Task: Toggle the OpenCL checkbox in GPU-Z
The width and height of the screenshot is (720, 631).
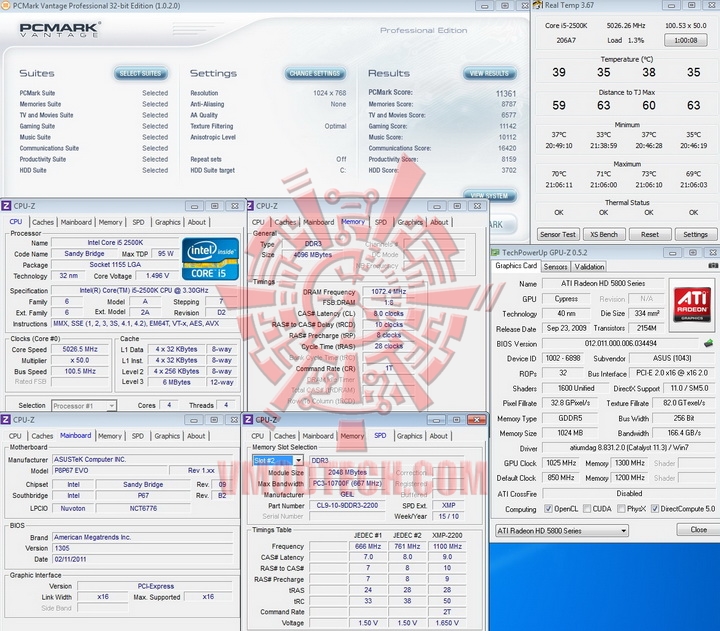Action: pyautogui.click(x=548, y=508)
